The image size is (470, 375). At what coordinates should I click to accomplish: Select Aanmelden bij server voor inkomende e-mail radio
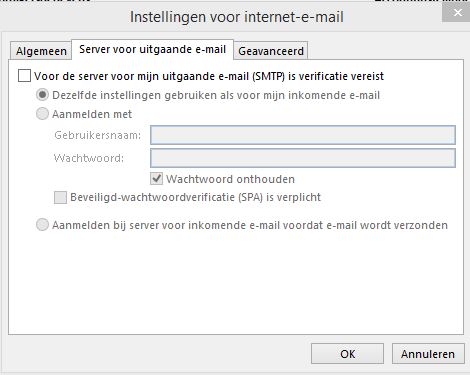tap(42, 225)
